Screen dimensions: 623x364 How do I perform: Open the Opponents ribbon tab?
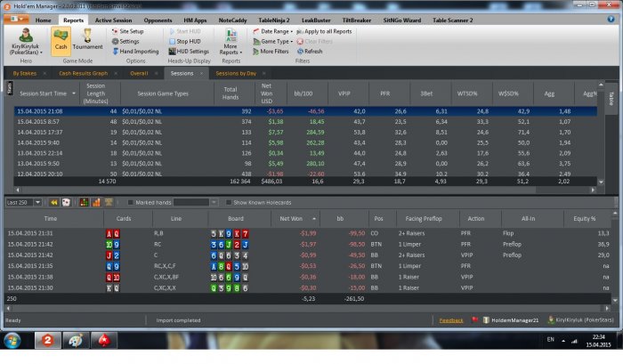(158, 20)
